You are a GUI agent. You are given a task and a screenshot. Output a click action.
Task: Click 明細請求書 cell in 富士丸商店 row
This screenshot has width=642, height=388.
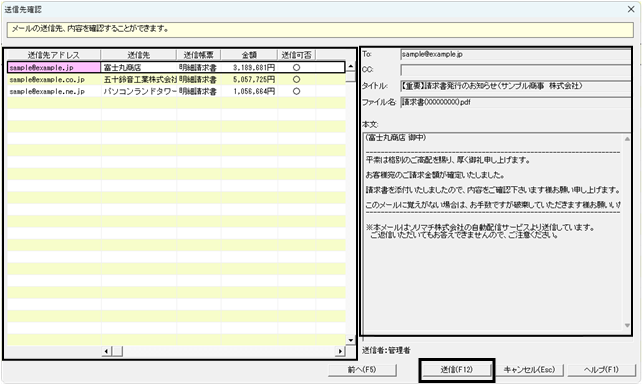(199, 68)
